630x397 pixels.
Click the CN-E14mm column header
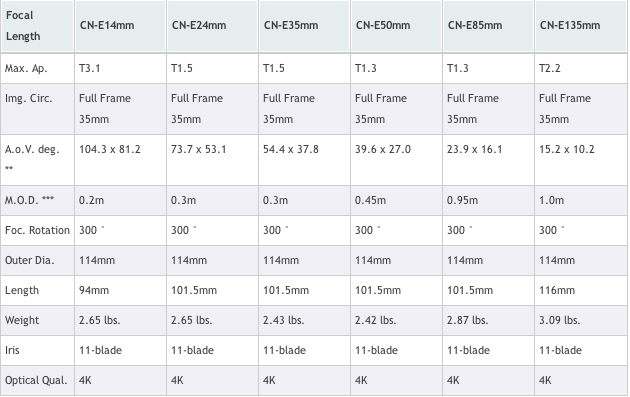point(120,26)
